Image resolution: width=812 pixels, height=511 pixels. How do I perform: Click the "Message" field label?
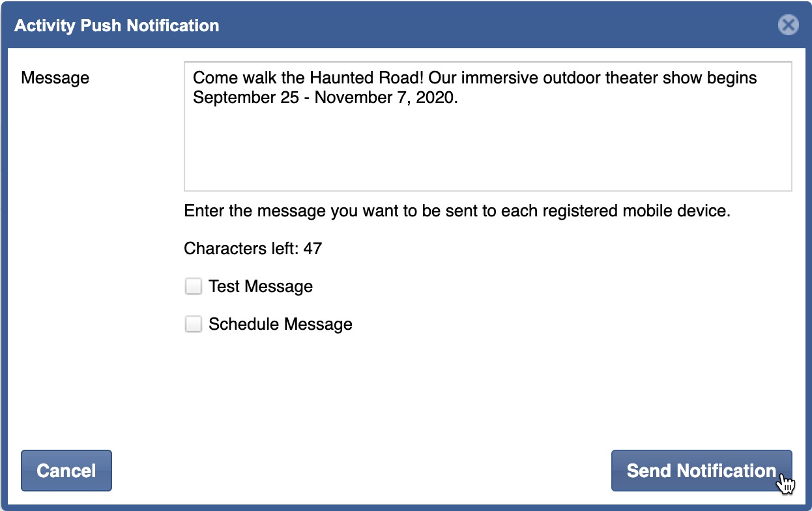pyautogui.click(x=55, y=78)
